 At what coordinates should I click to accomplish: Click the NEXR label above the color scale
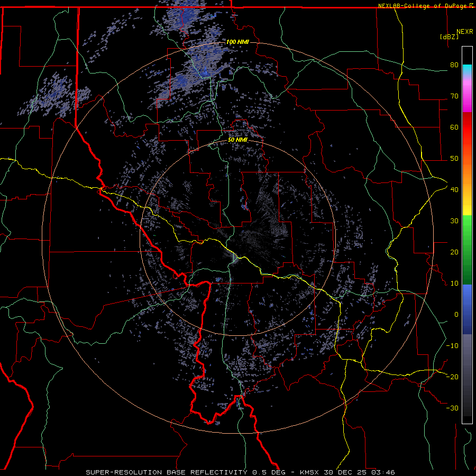465,32
